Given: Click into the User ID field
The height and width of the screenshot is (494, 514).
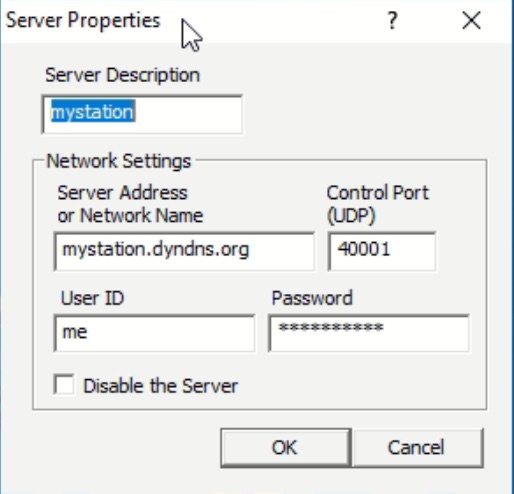Looking at the screenshot, I should pyautogui.click(x=154, y=333).
